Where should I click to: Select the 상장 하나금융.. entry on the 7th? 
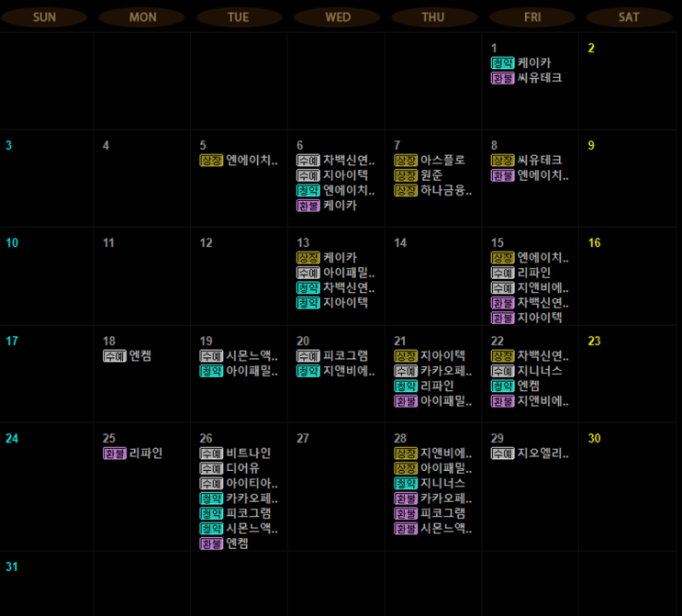432,191
